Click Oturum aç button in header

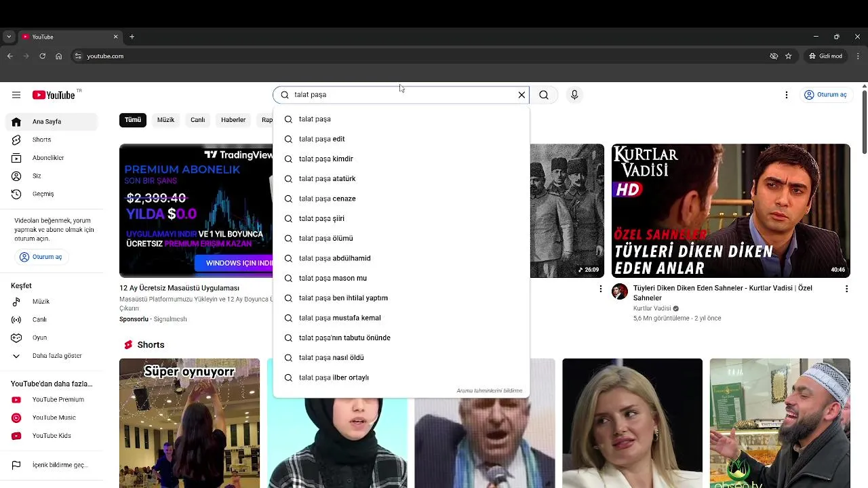tap(825, 95)
